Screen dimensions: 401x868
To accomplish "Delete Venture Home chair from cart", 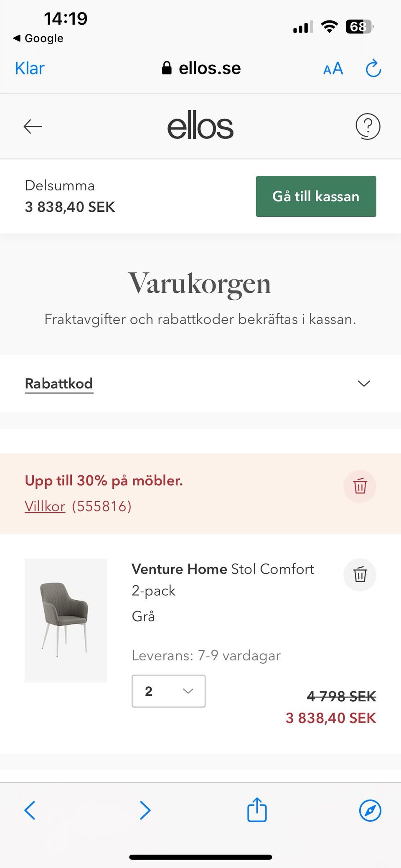I will pos(360,575).
